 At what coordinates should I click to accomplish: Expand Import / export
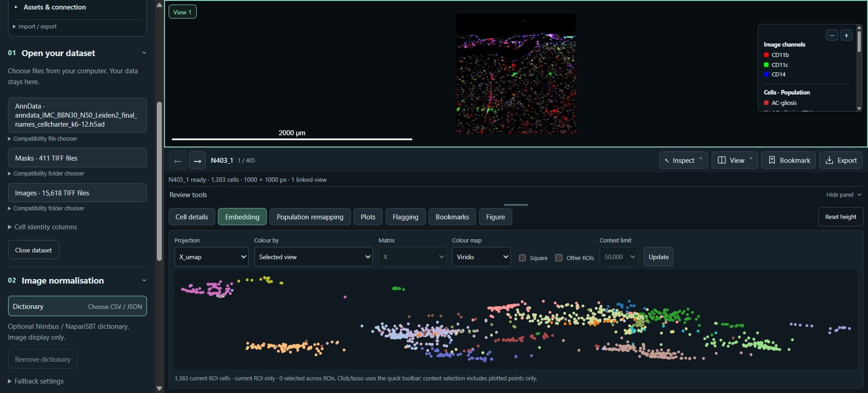35,27
